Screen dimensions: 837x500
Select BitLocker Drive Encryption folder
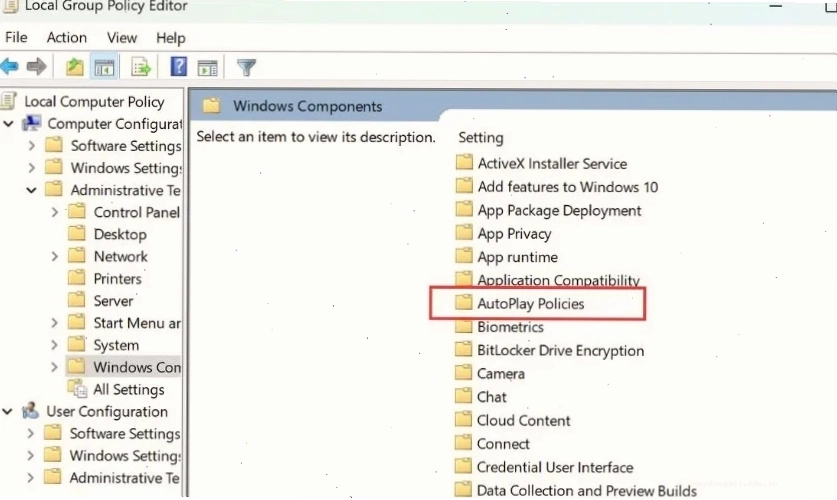(560, 350)
